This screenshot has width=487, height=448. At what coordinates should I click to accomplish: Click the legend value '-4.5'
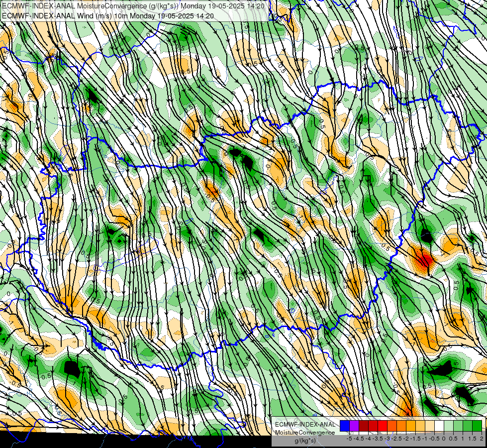pos(359,439)
